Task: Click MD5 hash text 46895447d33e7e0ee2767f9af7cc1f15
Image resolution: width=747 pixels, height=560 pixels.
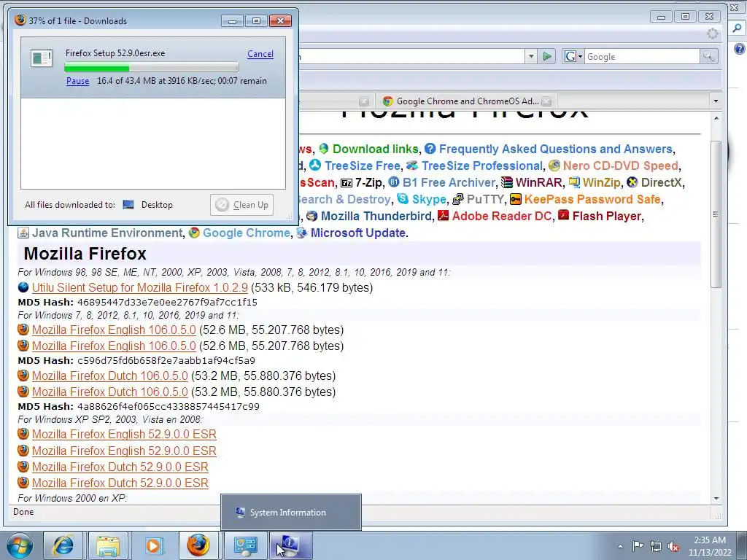Action: pos(167,303)
